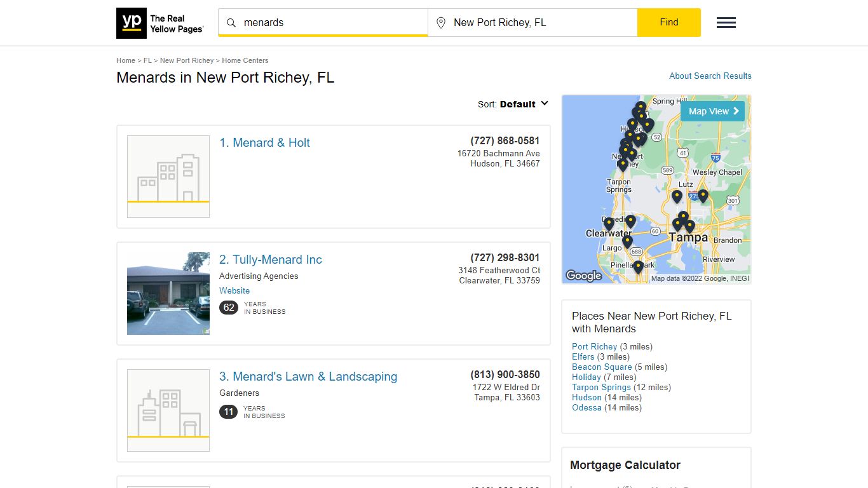Go to FL breadcrumb
The width and height of the screenshot is (868, 488).
pyautogui.click(x=147, y=60)
